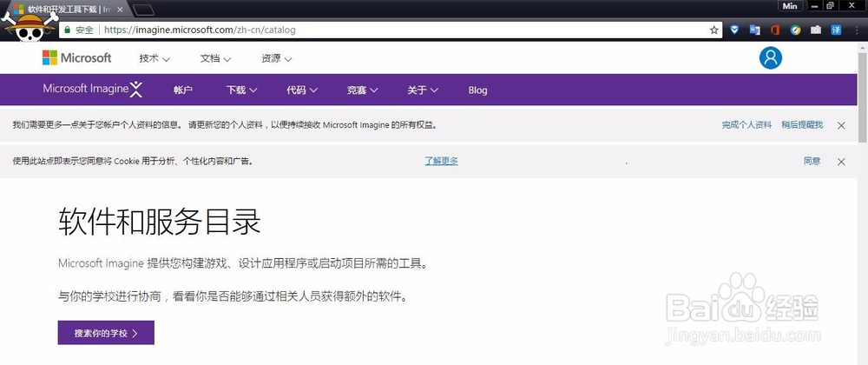
Task: Click the 稍后提醒我 link
Action: tap(802, 124)
